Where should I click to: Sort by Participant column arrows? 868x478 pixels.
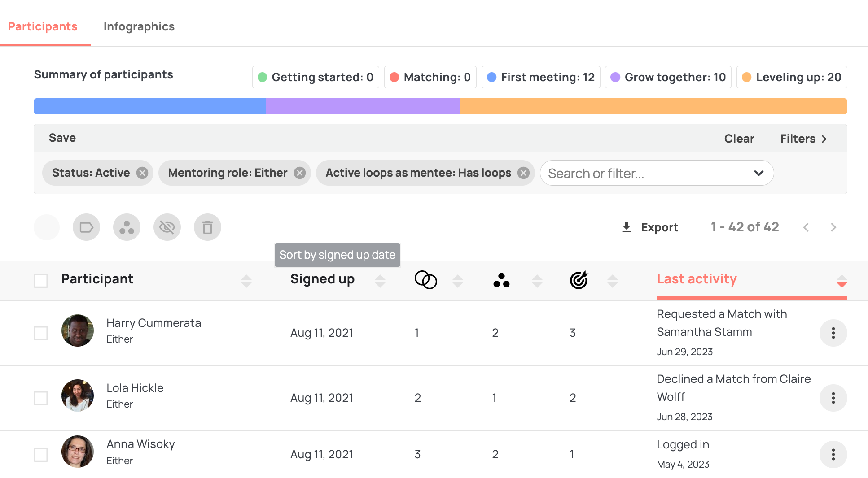(x=246, y=281)
